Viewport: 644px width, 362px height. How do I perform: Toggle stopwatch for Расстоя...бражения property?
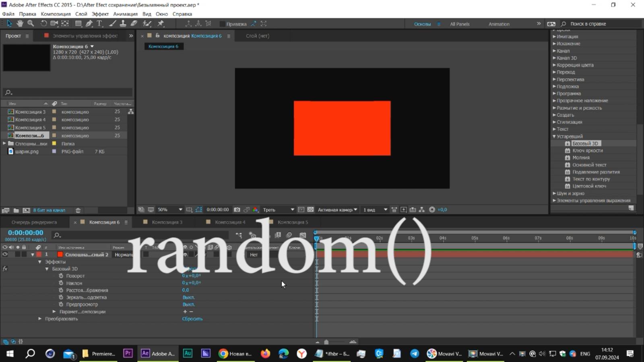(x=61, y=290)
